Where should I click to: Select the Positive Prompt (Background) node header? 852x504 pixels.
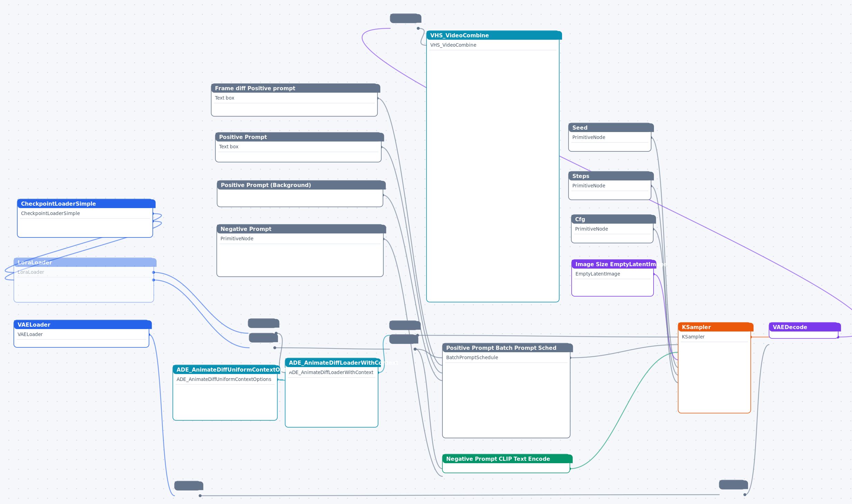[301, 185]
